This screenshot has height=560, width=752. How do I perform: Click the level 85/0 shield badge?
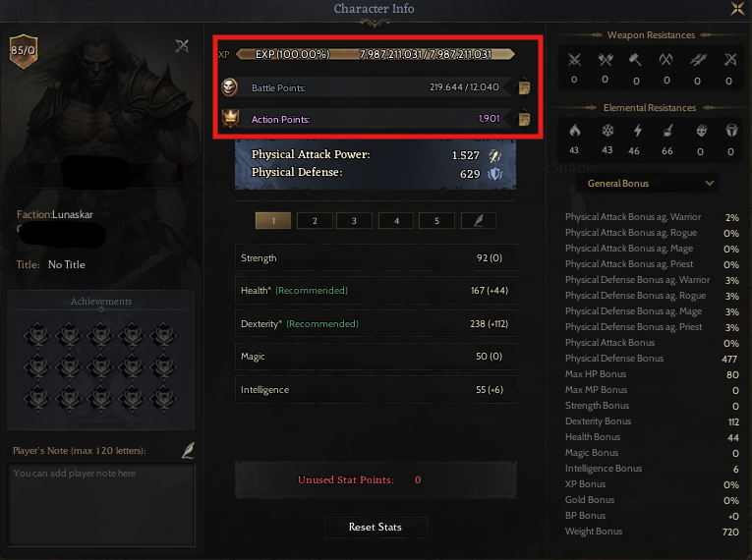[23, 51]
